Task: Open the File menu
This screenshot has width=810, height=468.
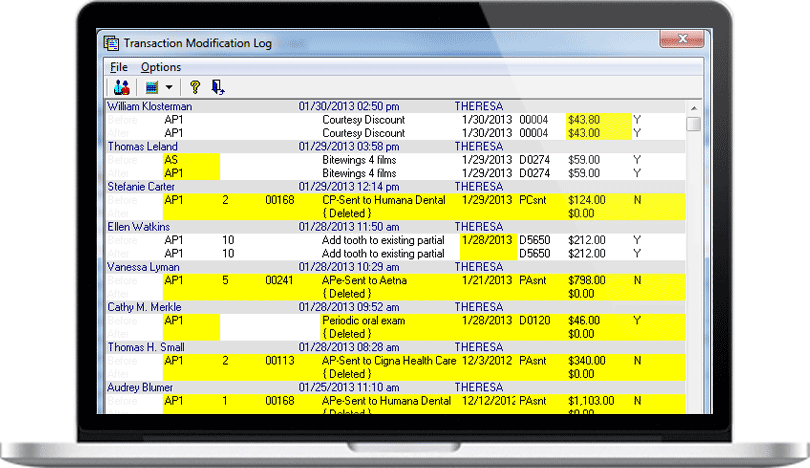Action: pos(118,67)
